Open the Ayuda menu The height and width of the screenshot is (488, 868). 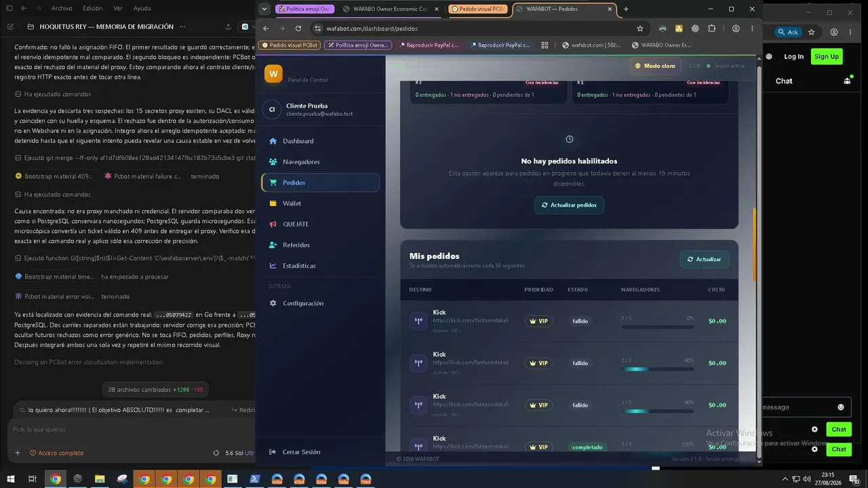pyautogui.click(x=142, y=8)
